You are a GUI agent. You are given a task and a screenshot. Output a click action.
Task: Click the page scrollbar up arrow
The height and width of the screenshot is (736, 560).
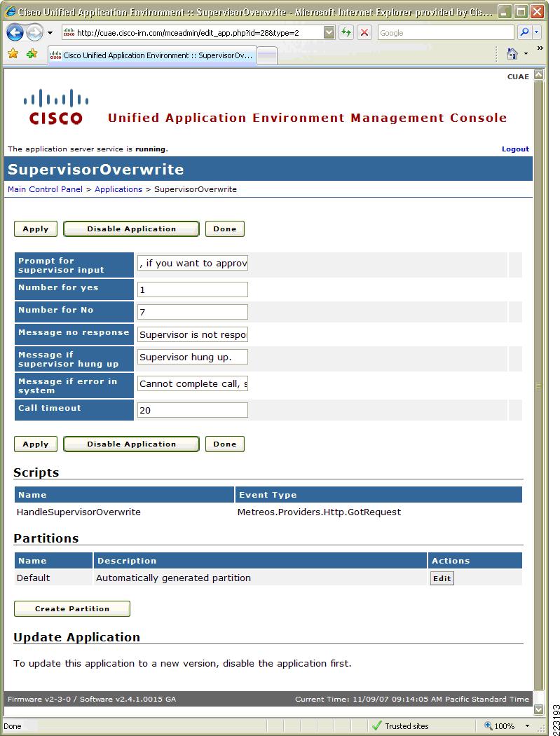click(x=538, y=74)
